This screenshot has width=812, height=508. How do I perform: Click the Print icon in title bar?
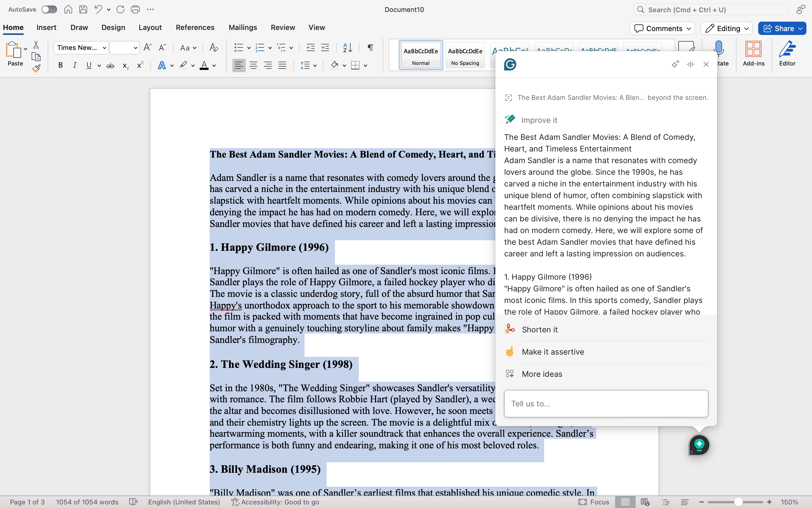135,9
